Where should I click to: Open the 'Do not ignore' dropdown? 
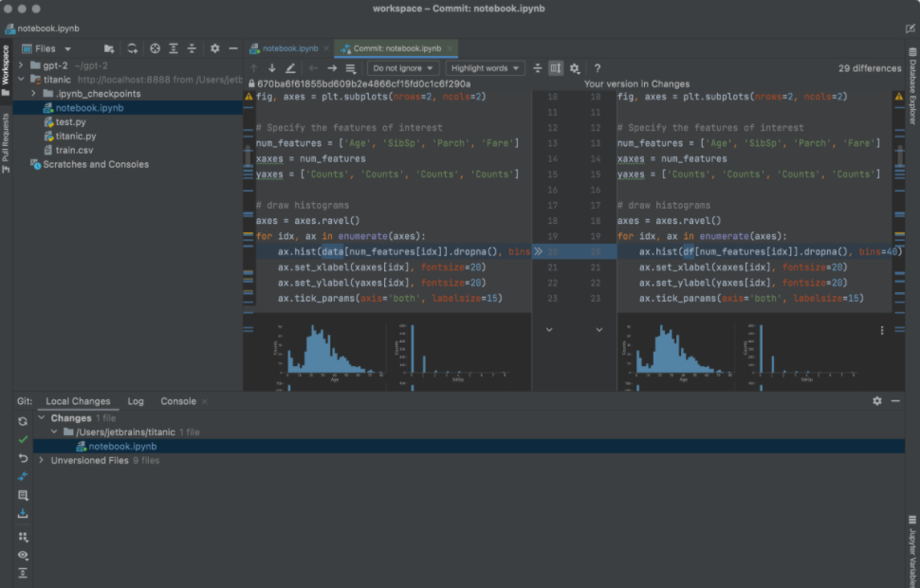[x=403, y=68]
